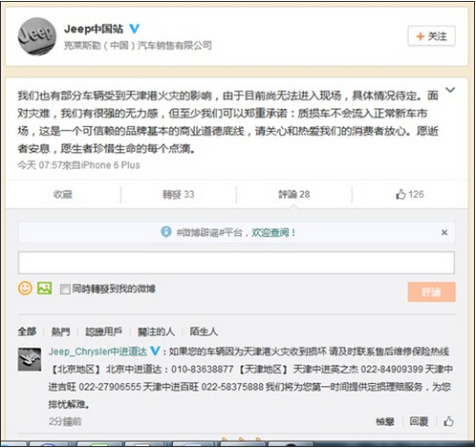Click the verified V badge beside Jeep中国站

pos(134,29)
